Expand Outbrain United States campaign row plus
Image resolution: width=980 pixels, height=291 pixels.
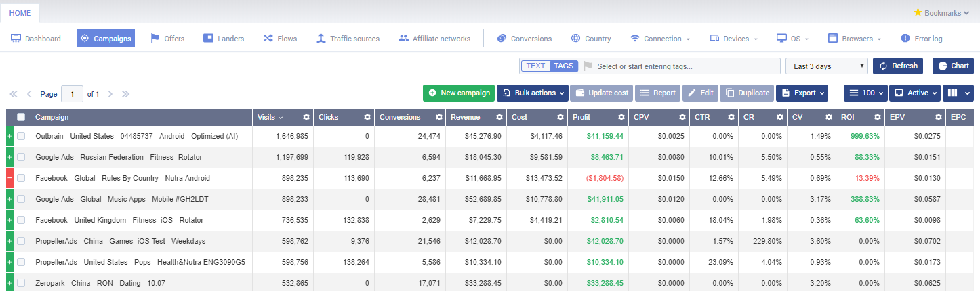[9, 136]
